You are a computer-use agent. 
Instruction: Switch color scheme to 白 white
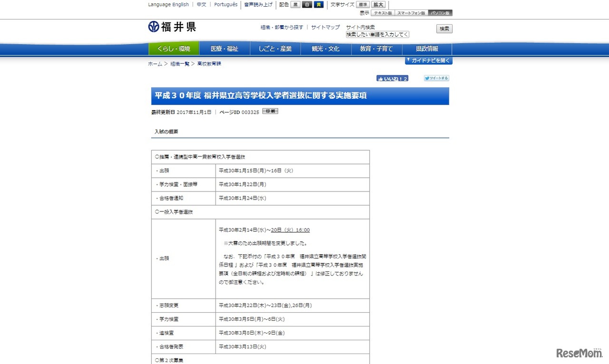point(307,4)
